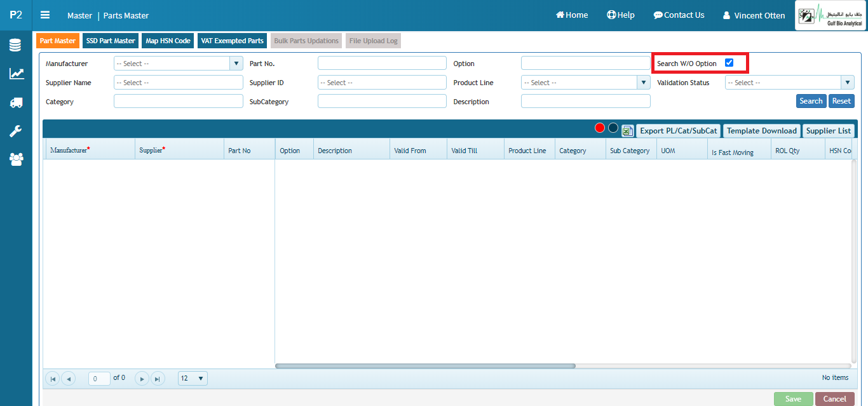Viewport: 868px width, 406px height.
Task: Sort by UOM column header
Action: click(682, 150)
